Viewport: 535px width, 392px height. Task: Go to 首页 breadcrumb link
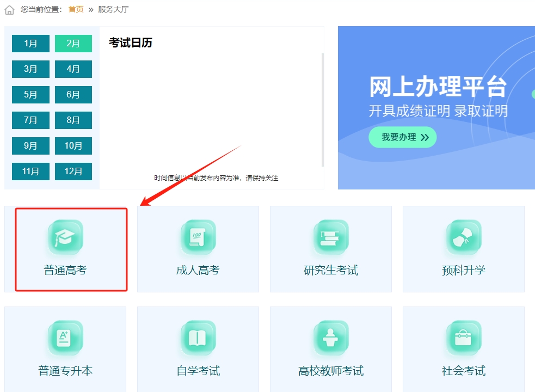[76, 10]
